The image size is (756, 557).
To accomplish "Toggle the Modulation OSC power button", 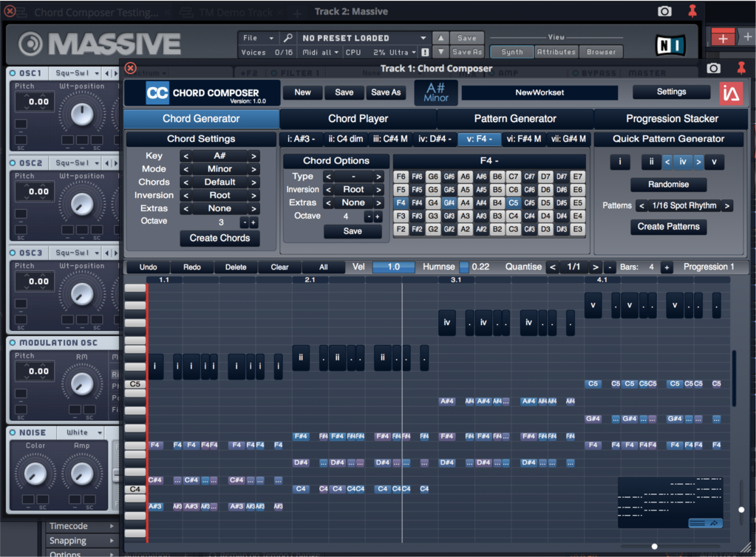I will (13, 343).
